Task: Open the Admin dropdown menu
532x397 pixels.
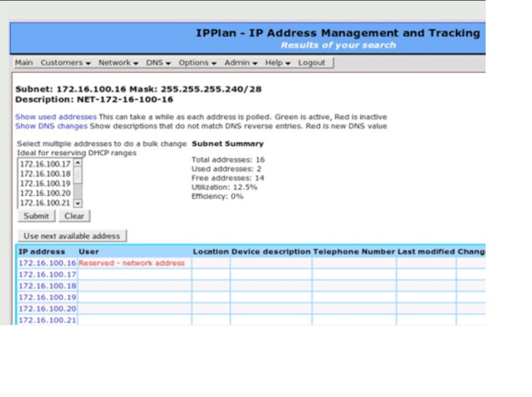Action: (x=241, y=63)
